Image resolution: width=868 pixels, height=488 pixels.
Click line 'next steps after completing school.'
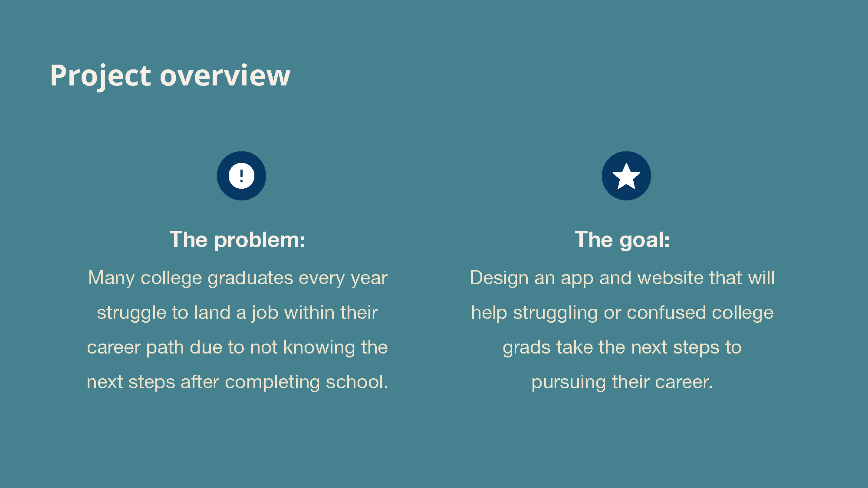[x=237, y=382]
